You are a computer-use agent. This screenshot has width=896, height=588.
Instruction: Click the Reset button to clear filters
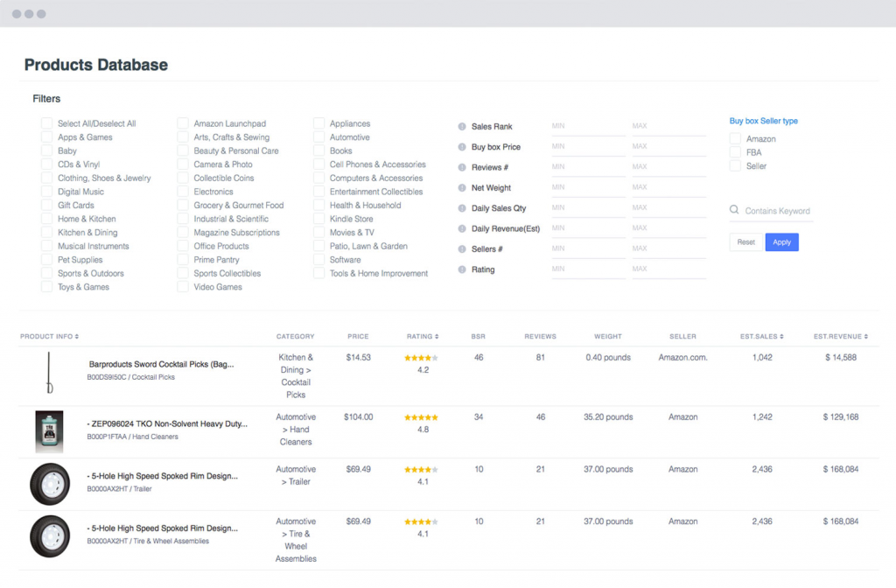tap(745, 241)
